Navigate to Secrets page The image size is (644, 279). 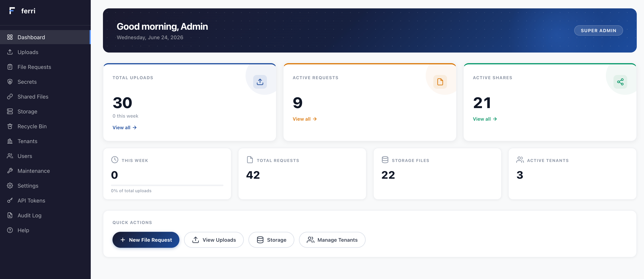point(45,82)
